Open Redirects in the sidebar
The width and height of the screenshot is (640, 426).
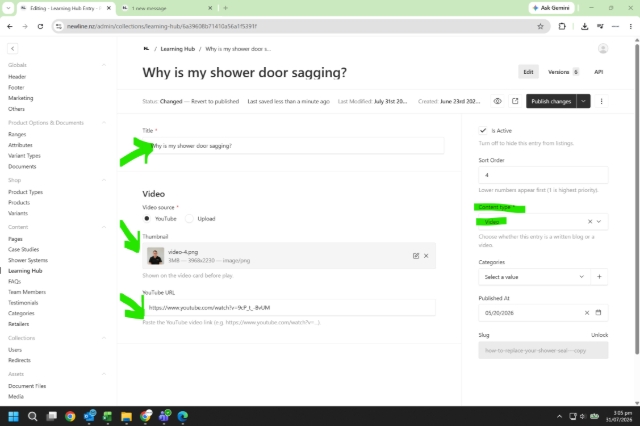pos(19,360)
